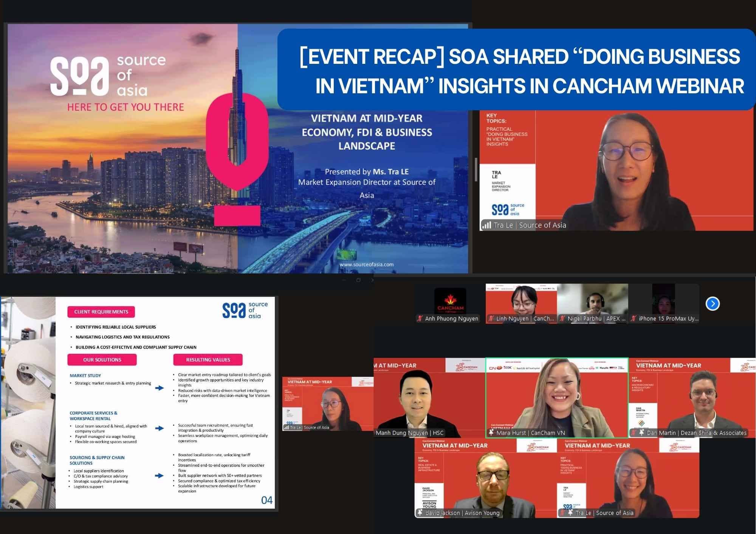Click the RESULTING VALUES pink label
The height and width of the screenshot is (534, 756).
[208, 360]
